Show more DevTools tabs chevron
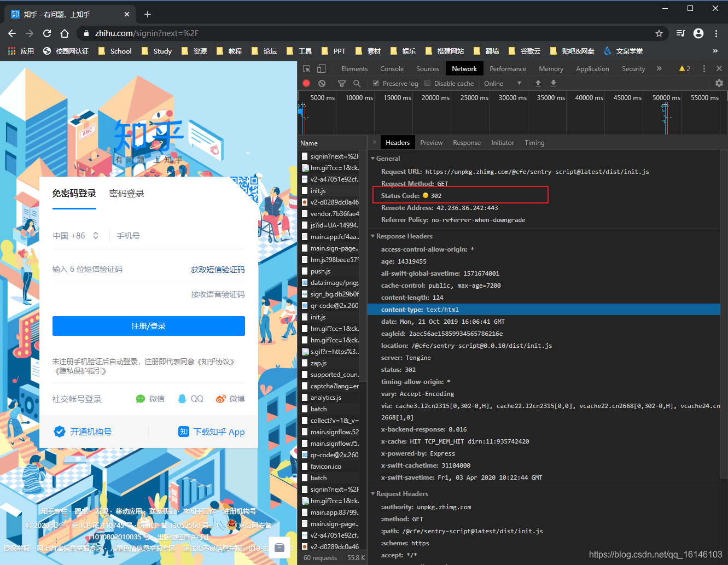Viewport: 728px width, 565px height. (659, 68)
